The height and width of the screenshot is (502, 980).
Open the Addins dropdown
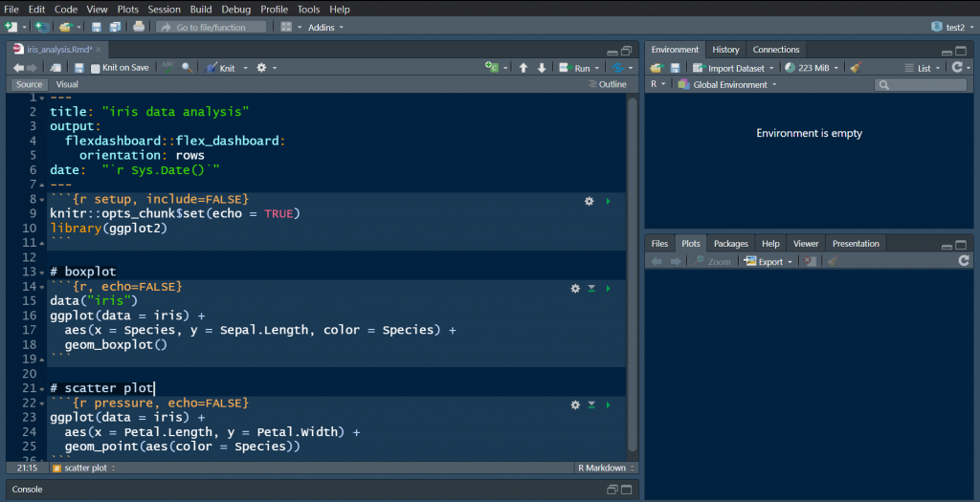(325, 28)
